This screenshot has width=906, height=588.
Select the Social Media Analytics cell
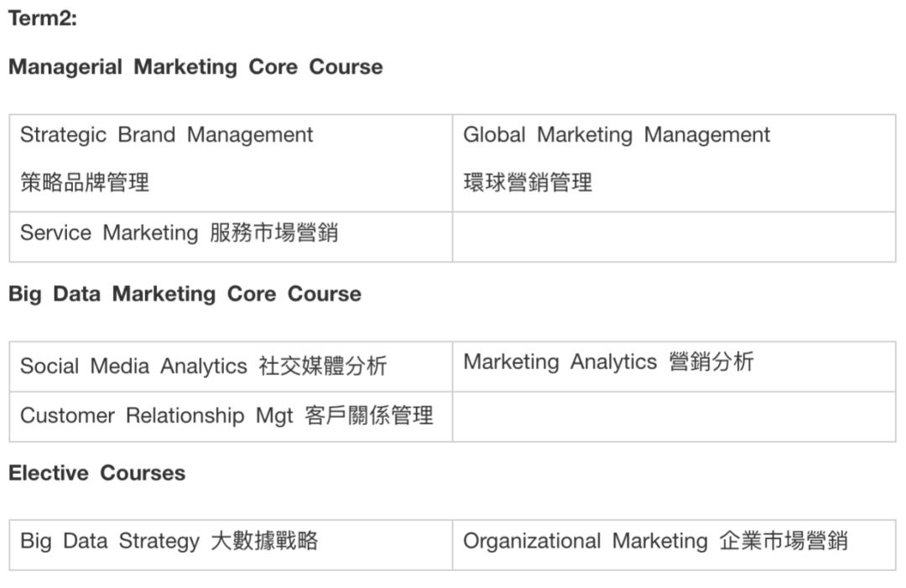pyautogui.click(x=133, y=367)
